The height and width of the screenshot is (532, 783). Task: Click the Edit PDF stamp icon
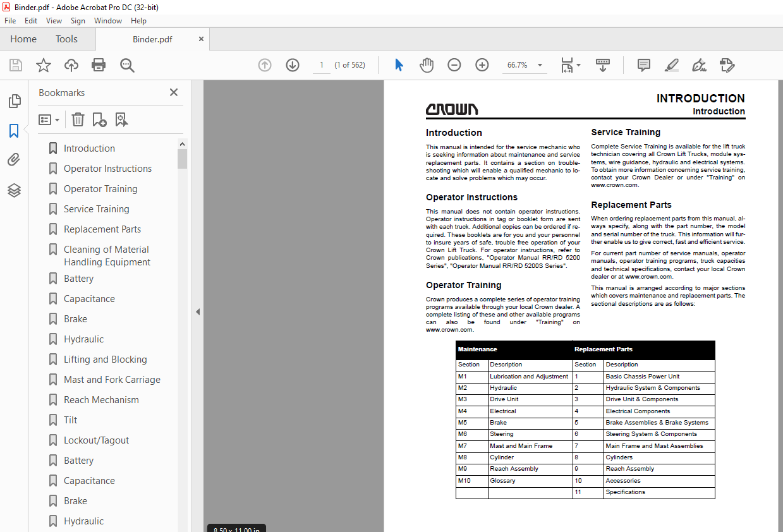point(727,65)
